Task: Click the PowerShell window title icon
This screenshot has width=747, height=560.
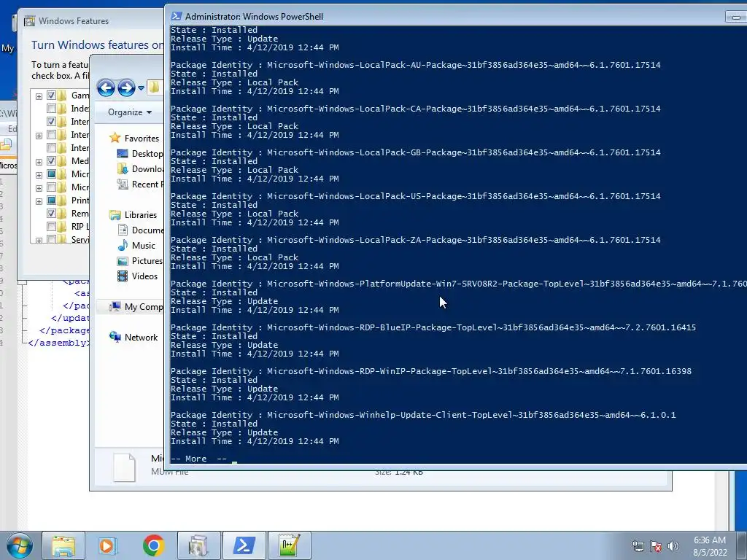Action: tap(177, 16)
